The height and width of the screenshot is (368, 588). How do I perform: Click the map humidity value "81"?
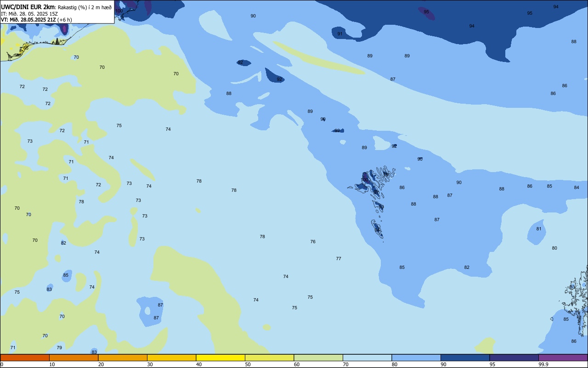coord(539,229)
